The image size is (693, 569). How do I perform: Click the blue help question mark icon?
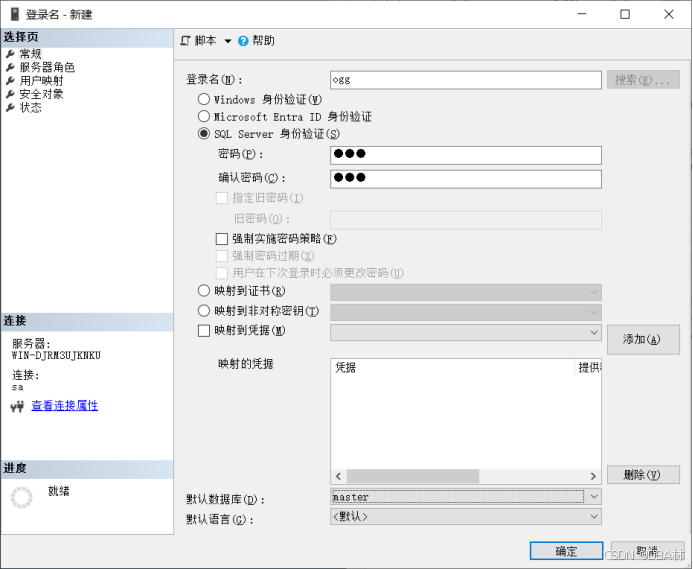(243, 41)
